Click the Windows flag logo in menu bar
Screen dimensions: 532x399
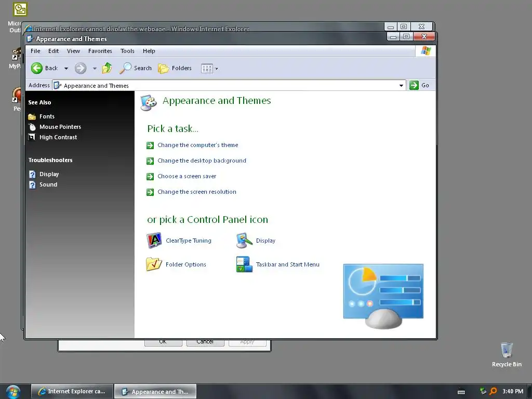click(x=425, y=51)
